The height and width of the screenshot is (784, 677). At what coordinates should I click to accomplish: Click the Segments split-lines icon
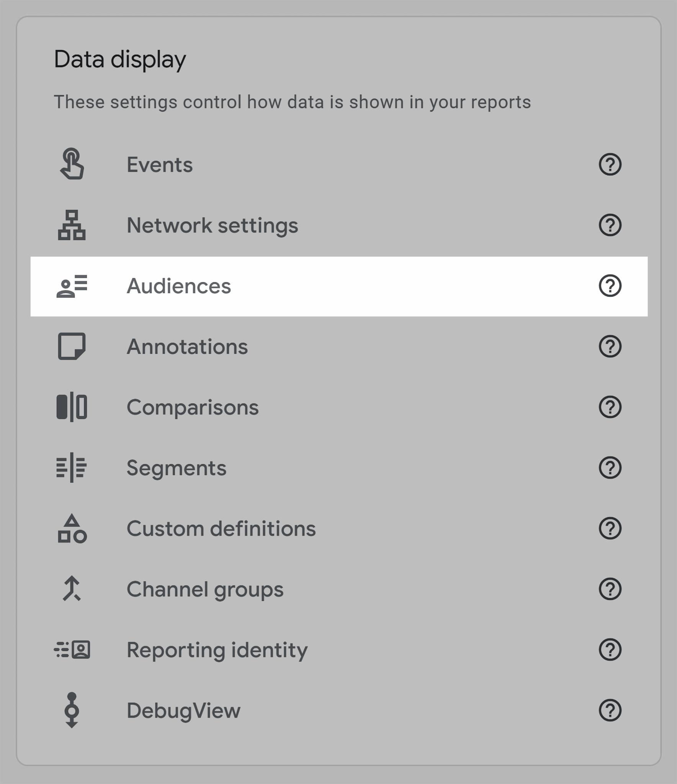point(72,467)
